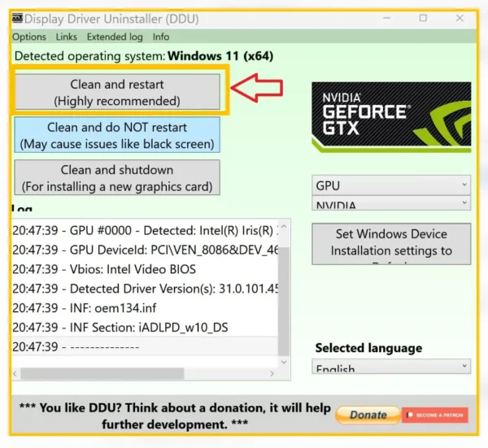Click Clean and do NOT restart button
The image size is (488, 448).
click(117, 135)
